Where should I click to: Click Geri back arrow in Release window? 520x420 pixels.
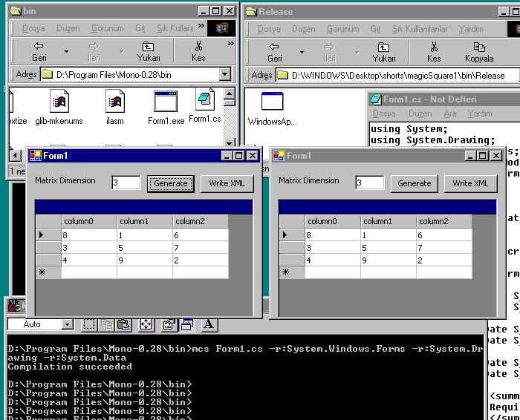[x=274, y=47]
